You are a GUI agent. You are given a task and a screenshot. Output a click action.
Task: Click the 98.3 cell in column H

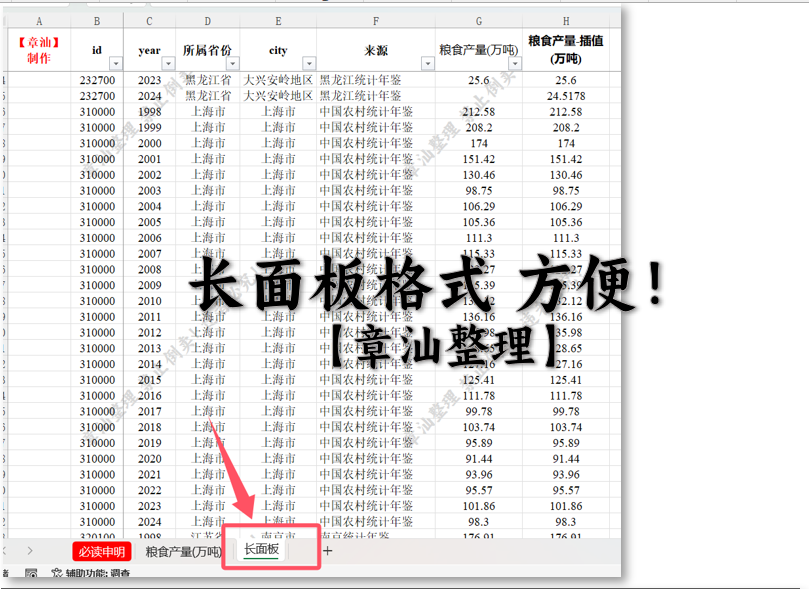pyautogui.click(x=566, y=522)
